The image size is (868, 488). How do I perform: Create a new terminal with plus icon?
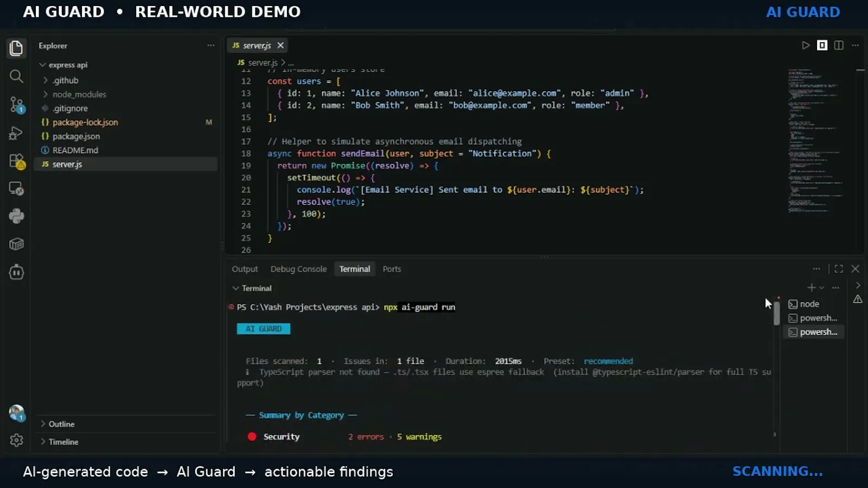coord(811,287)
